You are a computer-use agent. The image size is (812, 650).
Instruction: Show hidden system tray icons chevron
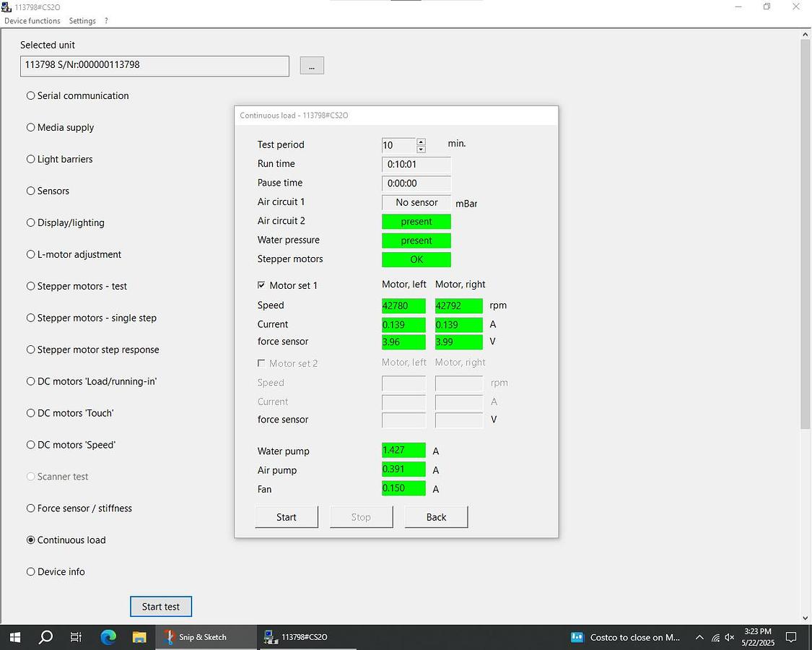699,638
